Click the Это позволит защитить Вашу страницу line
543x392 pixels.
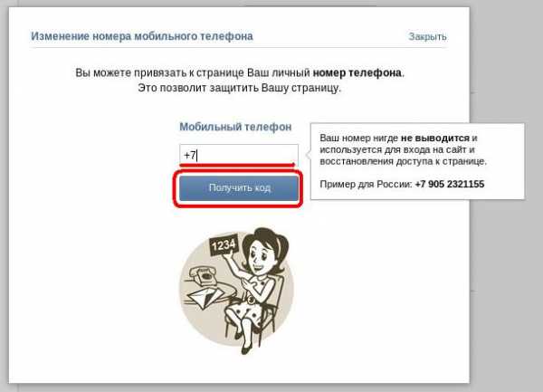tap(239, 88)
